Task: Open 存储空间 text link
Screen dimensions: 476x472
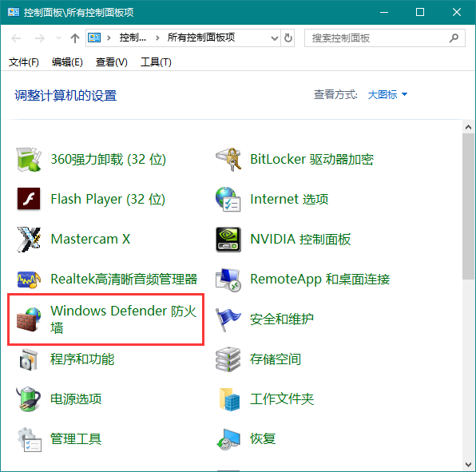Action: (x=276, y=359)
